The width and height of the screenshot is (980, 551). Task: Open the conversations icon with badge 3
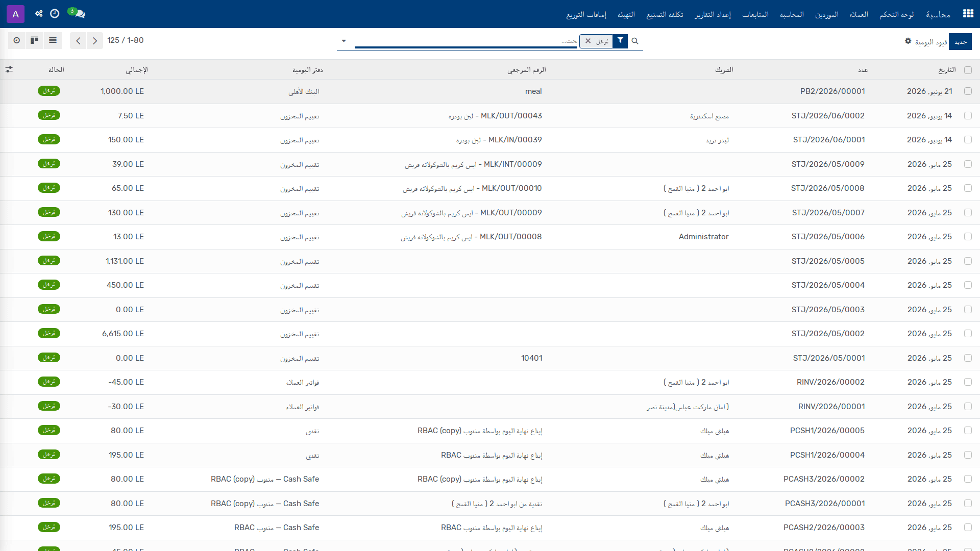pos(77,13)
